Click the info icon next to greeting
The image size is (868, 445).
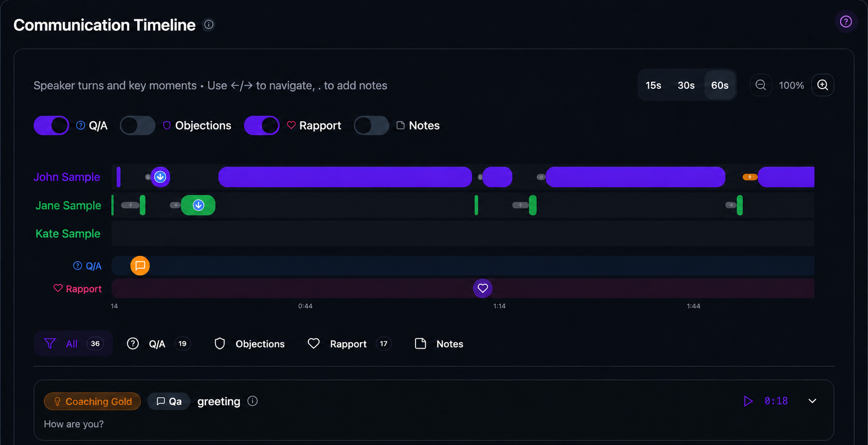click(x=252, y=401)
